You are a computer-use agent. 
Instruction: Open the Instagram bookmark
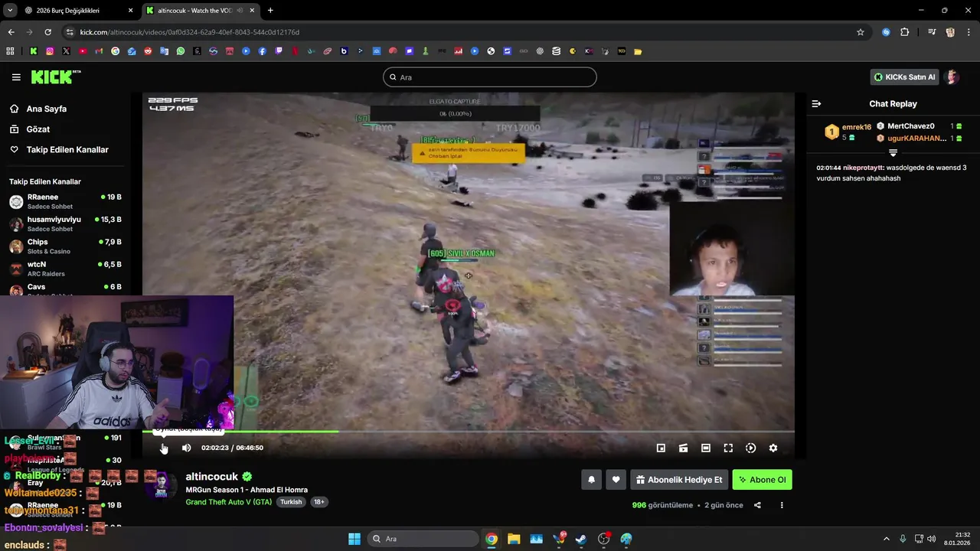coord(50,51)
